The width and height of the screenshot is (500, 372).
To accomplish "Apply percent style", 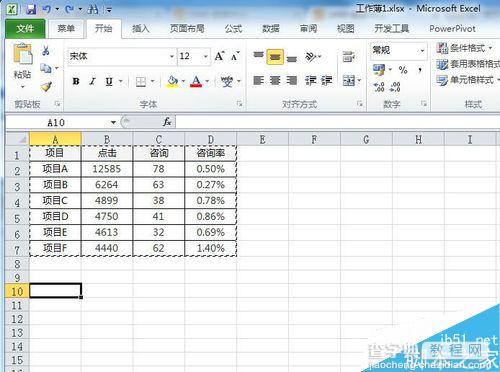I will click(403, 70).
